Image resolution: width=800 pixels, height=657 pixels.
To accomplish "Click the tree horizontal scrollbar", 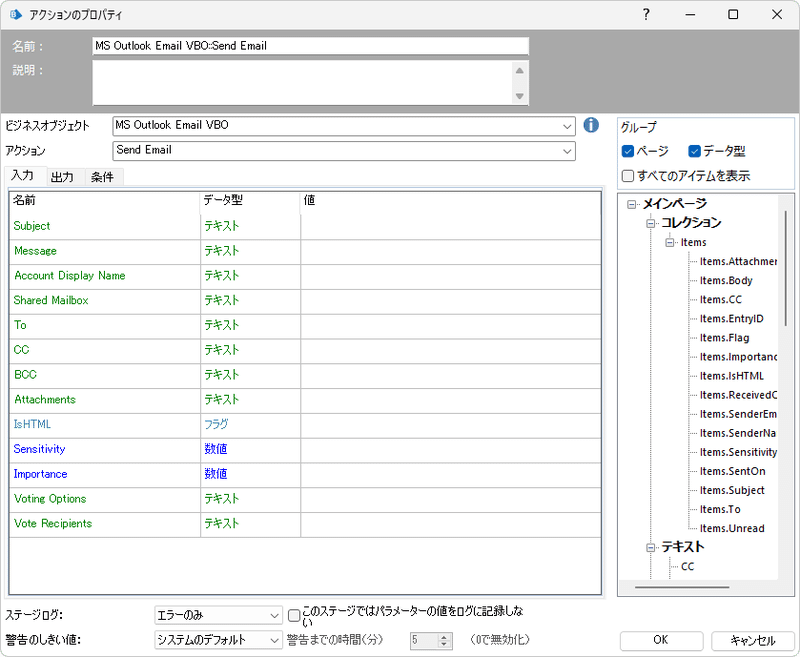I will [682, 587].
